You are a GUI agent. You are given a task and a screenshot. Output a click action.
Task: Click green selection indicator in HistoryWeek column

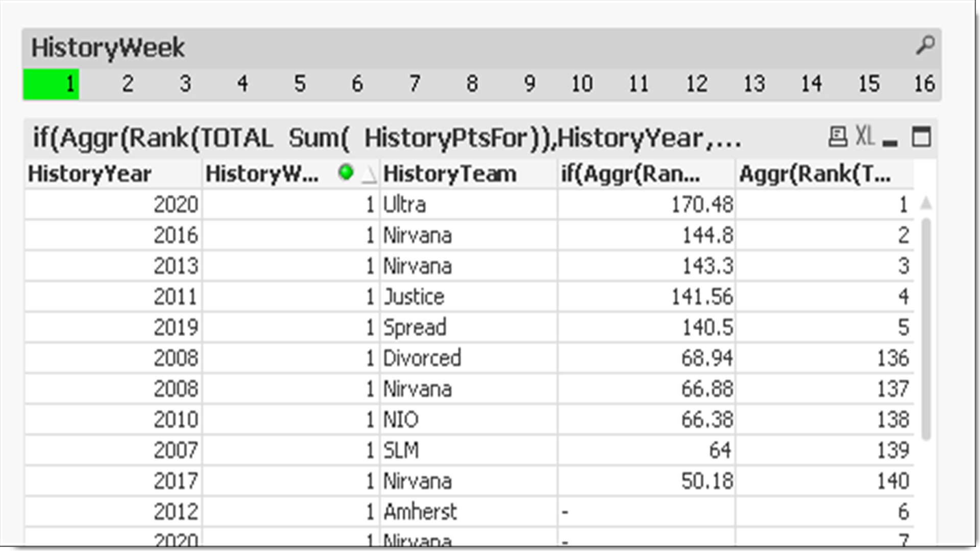(346, 173)
